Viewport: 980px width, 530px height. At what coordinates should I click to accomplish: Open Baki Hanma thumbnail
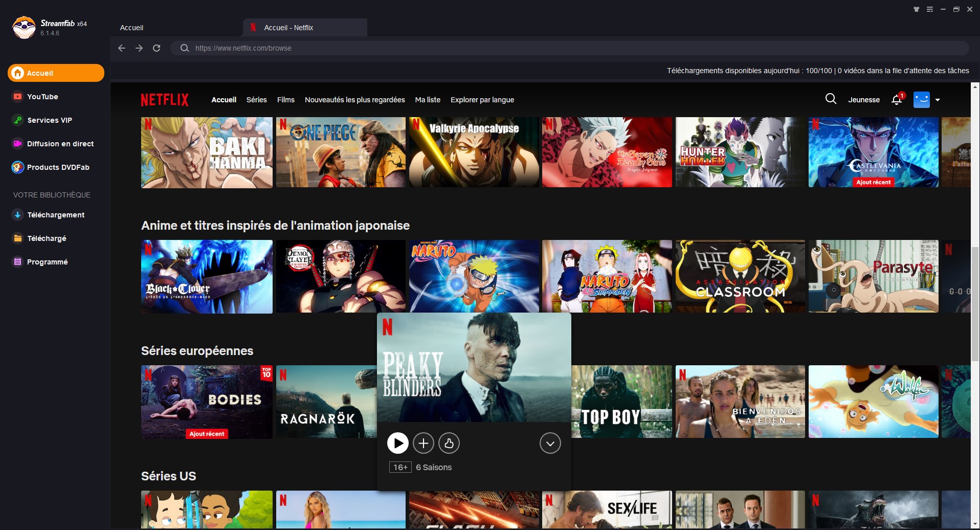[x=207, y=152]
